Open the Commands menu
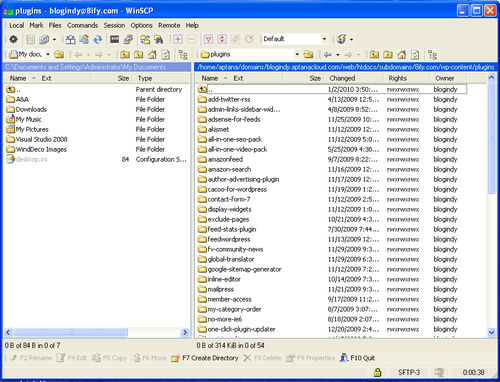Image resolution: width=500 pixels, height=382 pixels. pos(82,25)
